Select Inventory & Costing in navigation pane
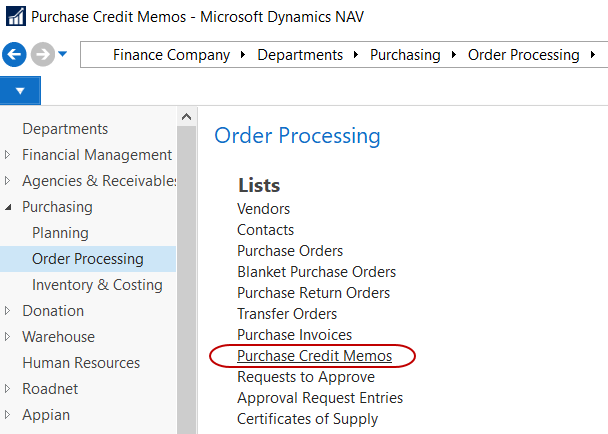The width and height of the screenshot is (608, 434). (97, 285)
